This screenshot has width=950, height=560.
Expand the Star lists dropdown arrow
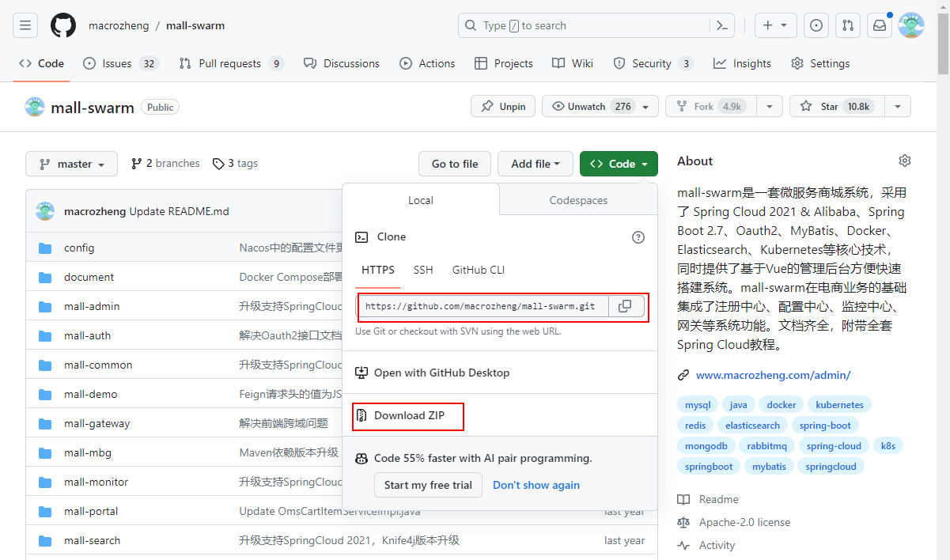click(897, 106)
